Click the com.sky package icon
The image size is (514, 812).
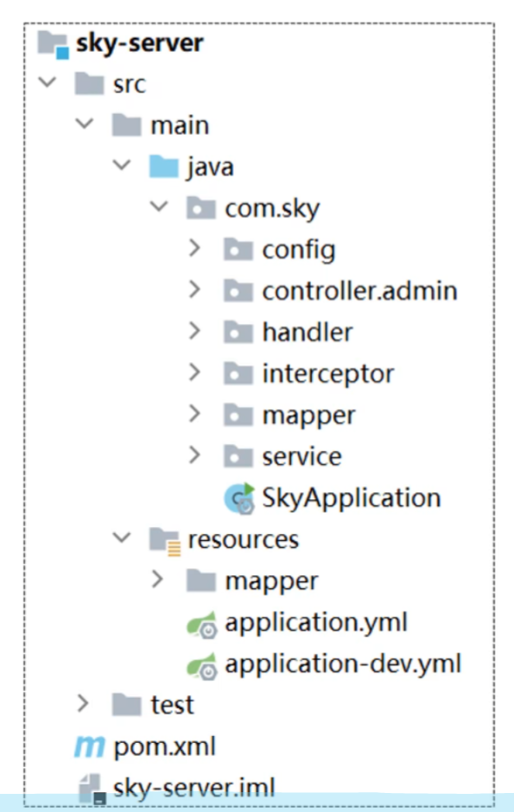click(200, 208)
